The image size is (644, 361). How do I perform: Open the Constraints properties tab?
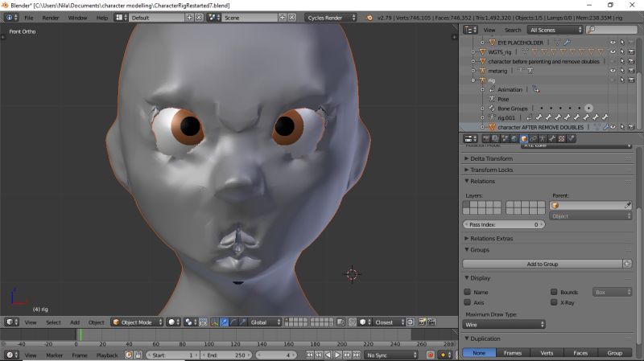click(x=533, y=138)
